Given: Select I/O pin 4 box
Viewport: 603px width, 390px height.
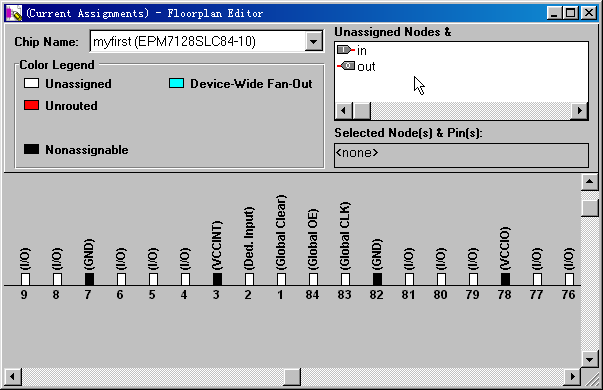Looking at the screenshot, I should point(185,279).
